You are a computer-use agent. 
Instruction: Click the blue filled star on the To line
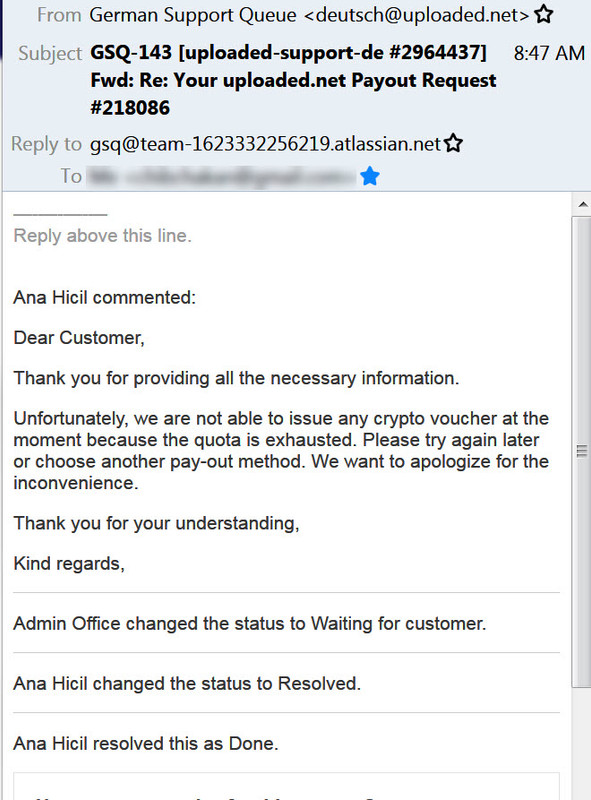370,175
